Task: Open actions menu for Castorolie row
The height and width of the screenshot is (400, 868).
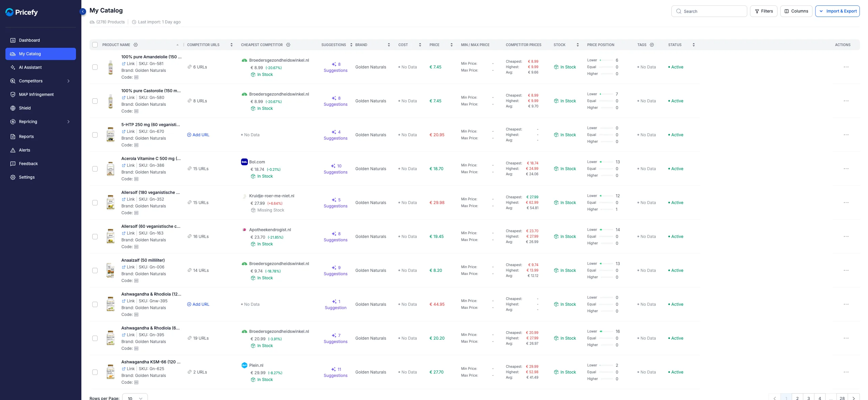Action: point(846,101)
